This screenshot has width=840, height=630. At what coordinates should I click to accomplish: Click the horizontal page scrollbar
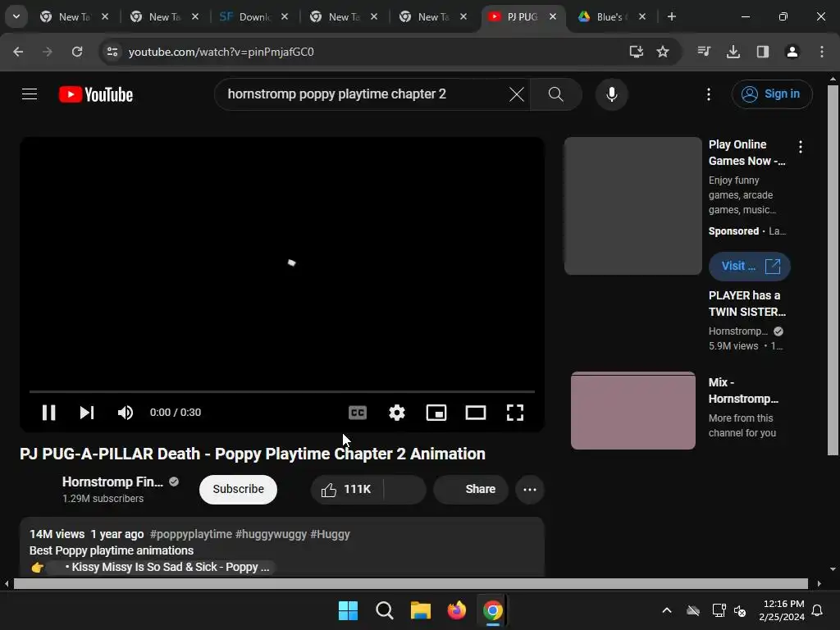click(410, 583)
